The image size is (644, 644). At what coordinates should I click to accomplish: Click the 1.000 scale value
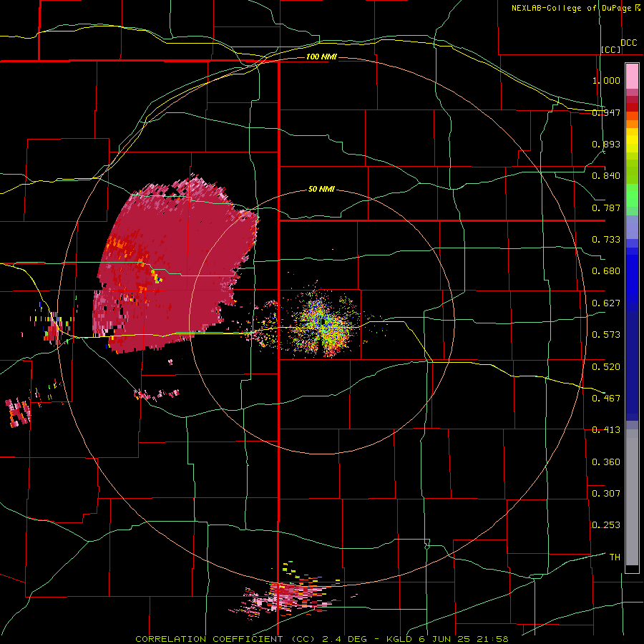click(606, 80)
